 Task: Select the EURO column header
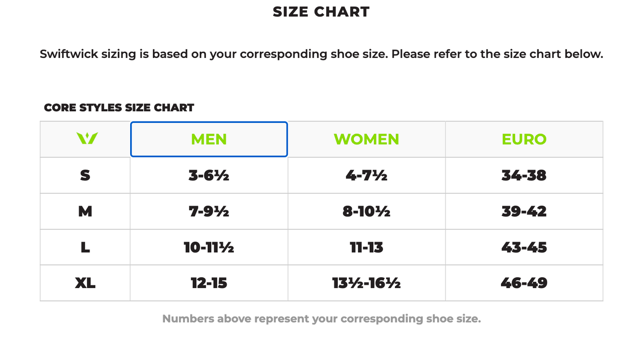click(524, 139)
